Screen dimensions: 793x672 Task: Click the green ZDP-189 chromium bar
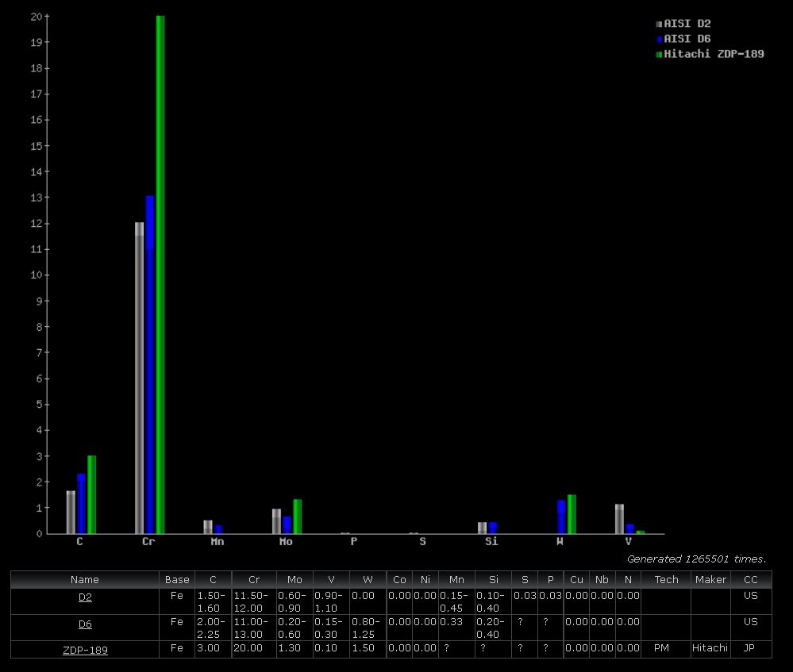pos(160,275)
